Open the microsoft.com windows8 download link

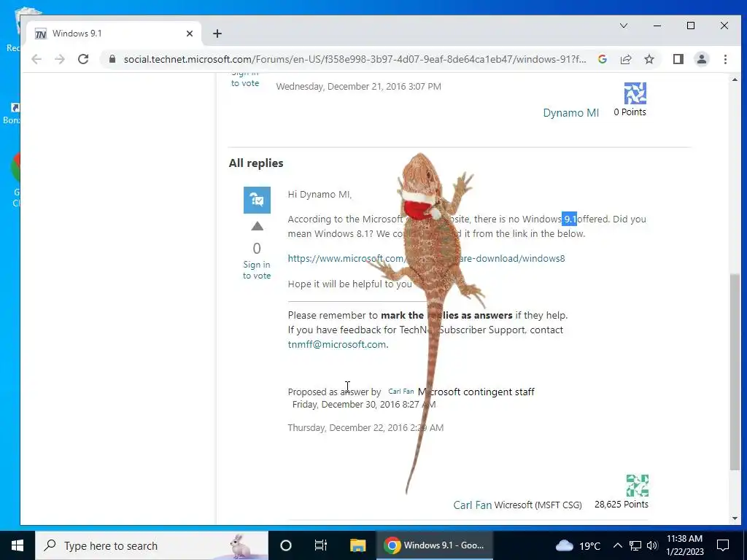point(426,259)
